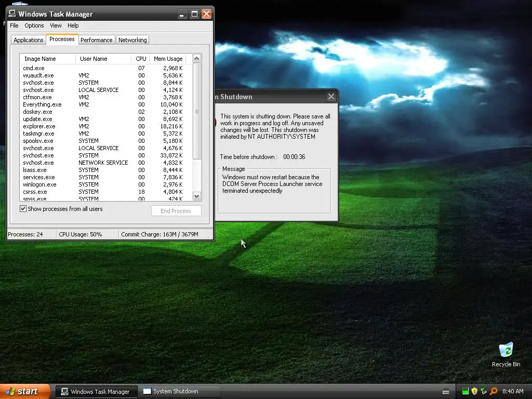
Task: Sort by Image Name column header
Action: (x=48, y=59)
